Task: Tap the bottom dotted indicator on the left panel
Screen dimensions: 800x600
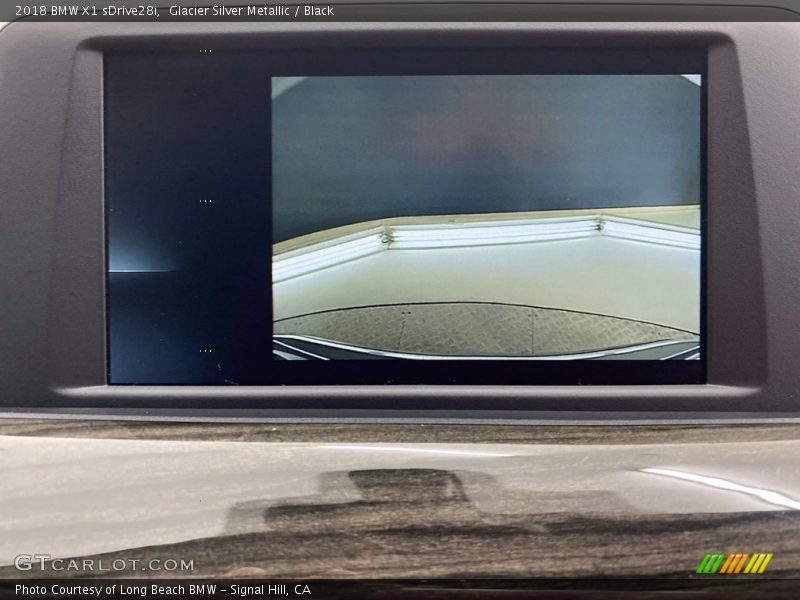Action: coord(205,351)
